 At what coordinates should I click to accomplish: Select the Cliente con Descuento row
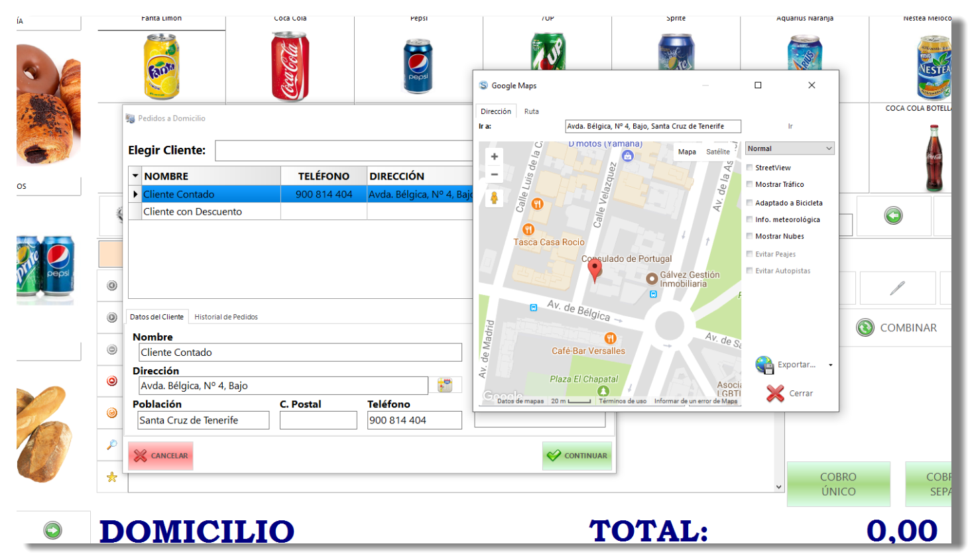tap(301, 211)
